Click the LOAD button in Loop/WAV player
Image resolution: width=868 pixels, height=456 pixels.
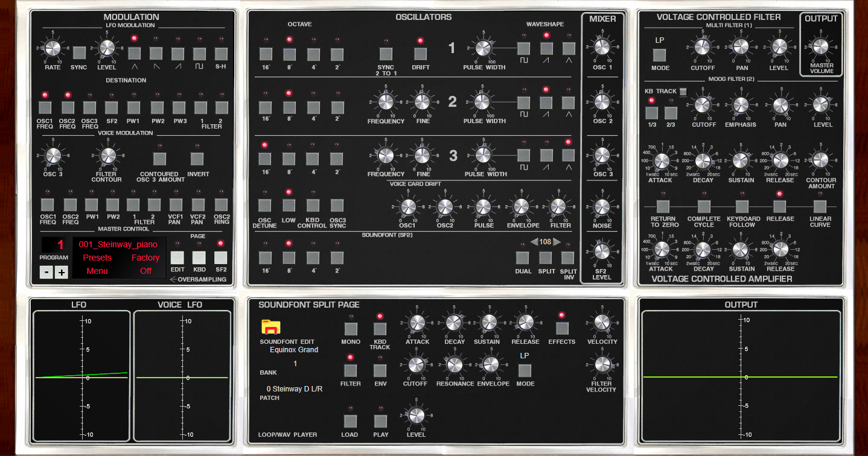pos(349,421)
